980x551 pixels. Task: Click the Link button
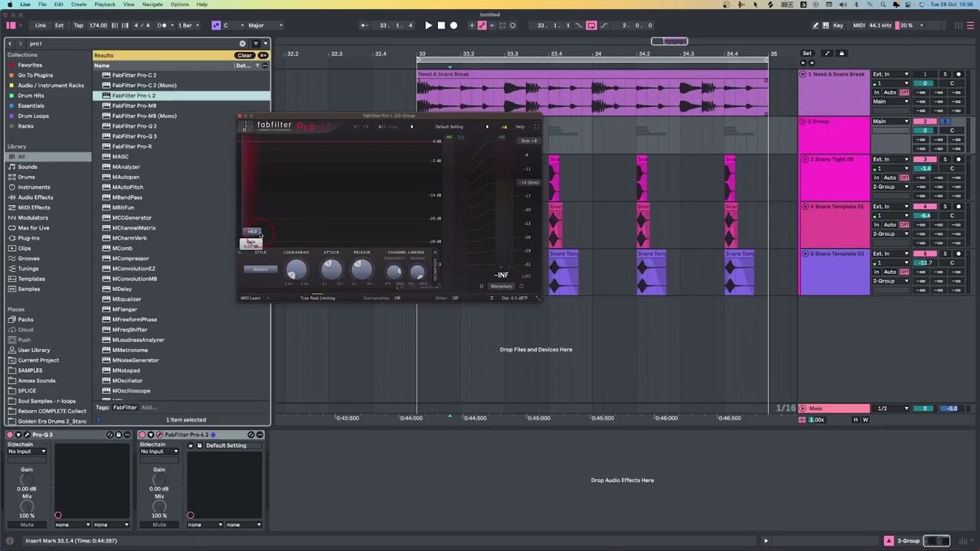(x=40, y=25)
